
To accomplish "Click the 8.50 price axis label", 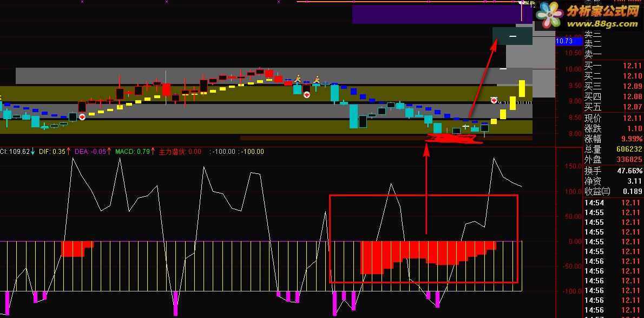I will pyautogui.click(x=574, y=118).
